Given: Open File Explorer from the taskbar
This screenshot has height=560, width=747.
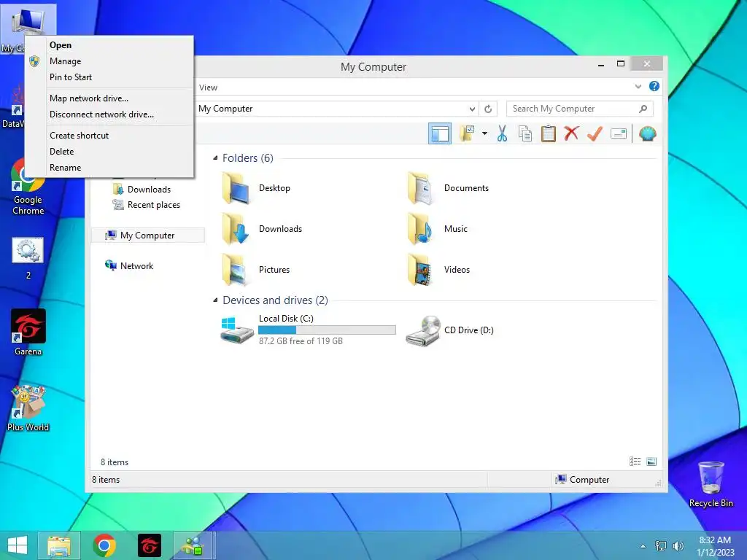Looking at the screenshot, I should (x=59, y=545).
